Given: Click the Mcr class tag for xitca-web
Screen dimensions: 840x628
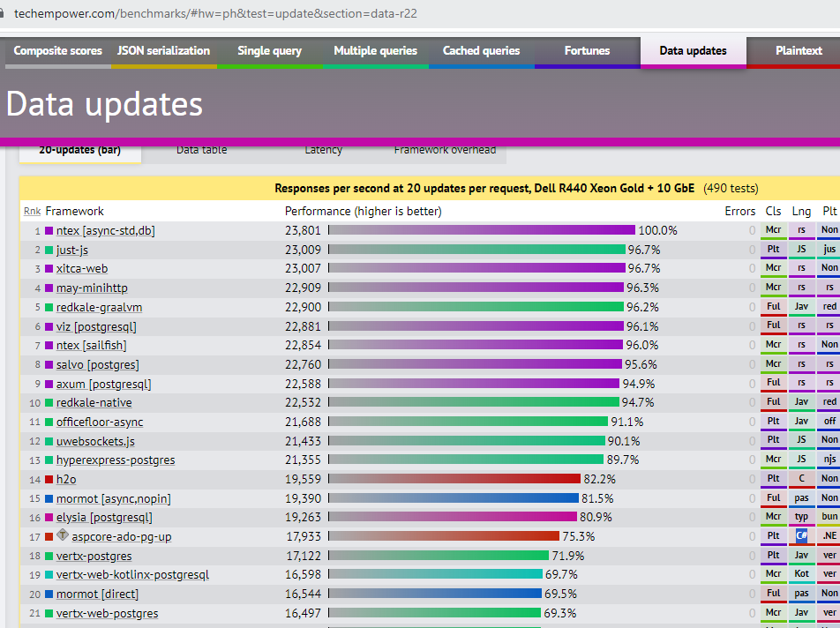Looking at the screenshot, I should pyautogui.click(x=774, y=268).
